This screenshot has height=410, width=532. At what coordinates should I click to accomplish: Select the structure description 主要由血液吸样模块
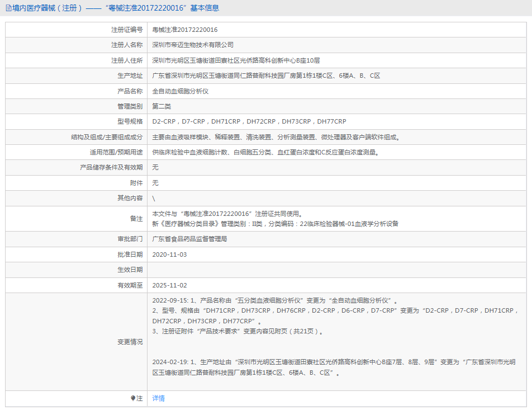pos(276,137)
